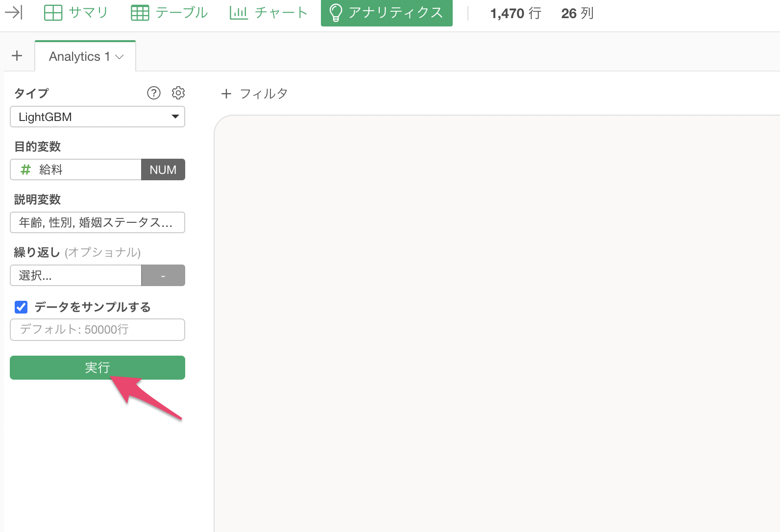This screenshot has height=532, width=780.
Task: Switch to the サマリ view
Action: (x=76, y=13)
